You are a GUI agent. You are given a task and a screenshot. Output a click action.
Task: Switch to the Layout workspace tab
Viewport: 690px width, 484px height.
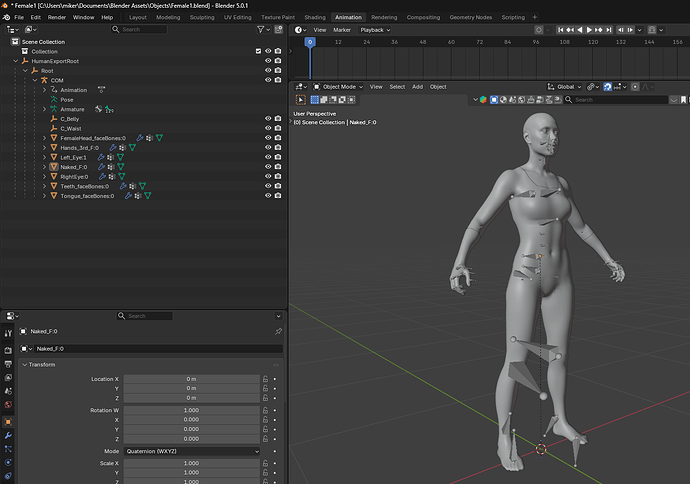click(x=137, y=17)
